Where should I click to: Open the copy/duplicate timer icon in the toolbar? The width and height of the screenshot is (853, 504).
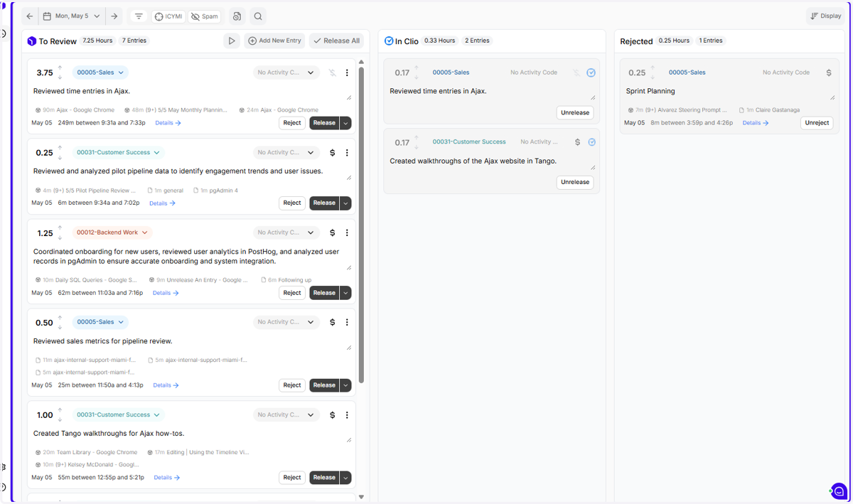point(237,16)
